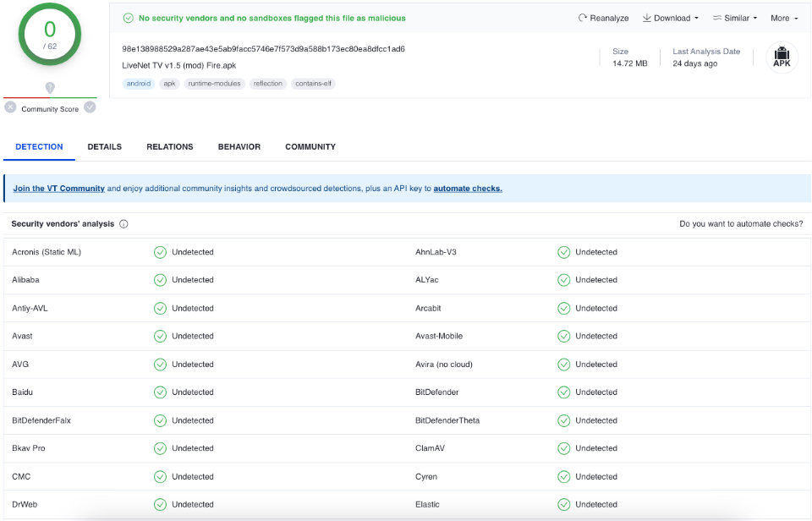Click the undetected check icon for Elastic
The height and width of the screenshot is (521, 812).
click(x=563, y=504)
